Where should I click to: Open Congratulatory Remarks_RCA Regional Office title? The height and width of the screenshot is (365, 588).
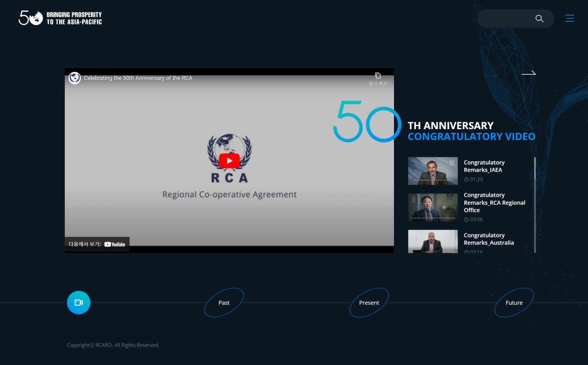click(494, 203)
